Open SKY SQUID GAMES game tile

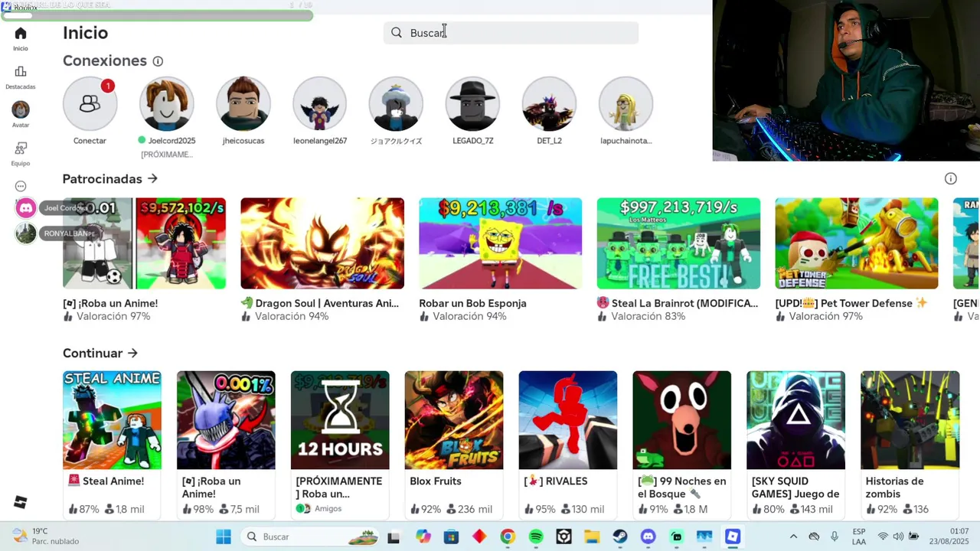(x=796, y=420)
